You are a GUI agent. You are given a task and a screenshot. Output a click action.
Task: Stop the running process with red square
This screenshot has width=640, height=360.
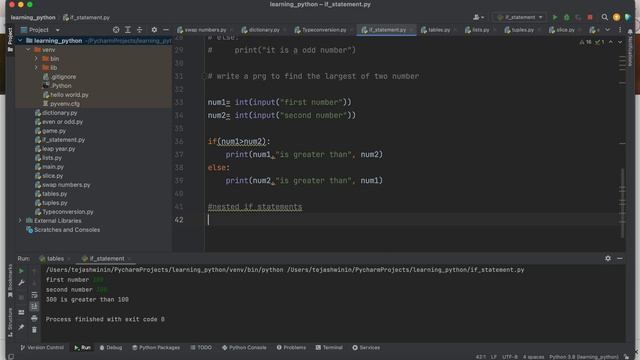pyautogui.click(x=590, y=17)
